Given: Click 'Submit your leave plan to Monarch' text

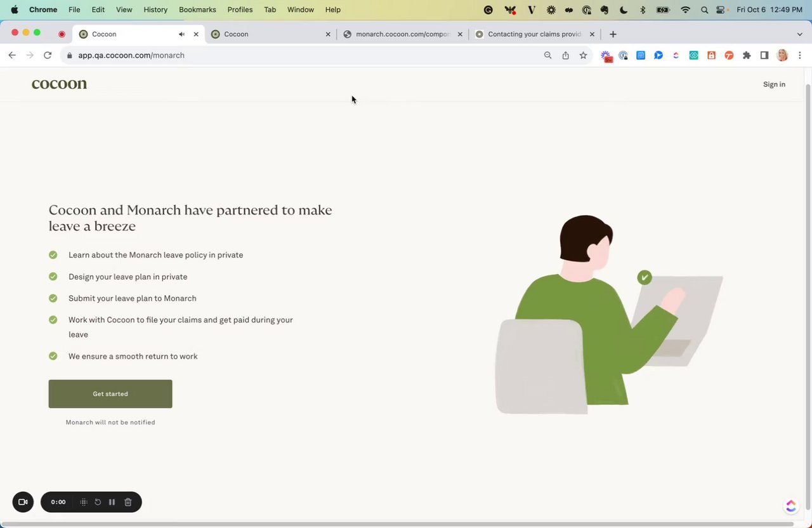Looking at the screenshot, I should 133,298.
